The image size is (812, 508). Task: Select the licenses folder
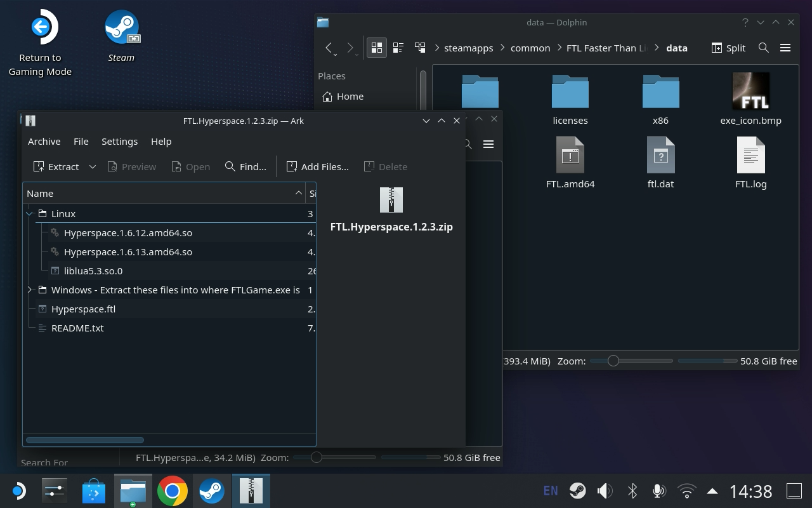[x=570, y=100]
